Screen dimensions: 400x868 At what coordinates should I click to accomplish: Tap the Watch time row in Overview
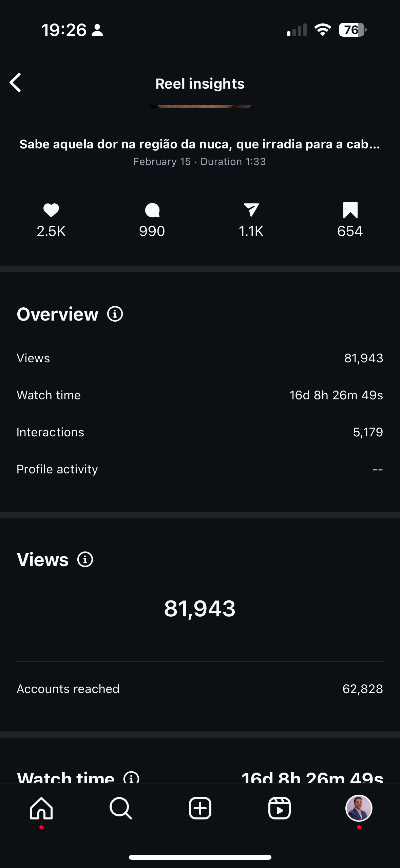pyautogui.click(x=200, y=395)
